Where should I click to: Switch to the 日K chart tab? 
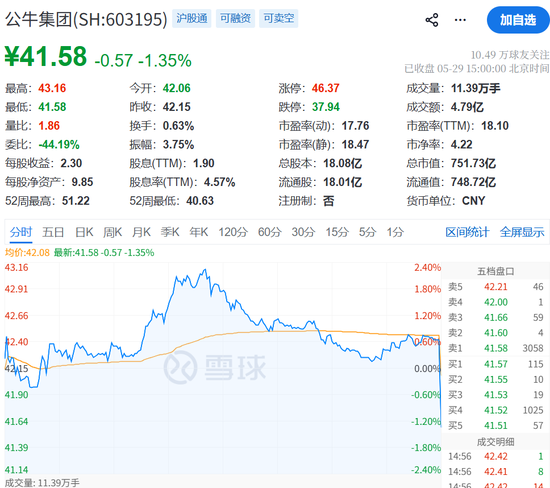[84, 232]
